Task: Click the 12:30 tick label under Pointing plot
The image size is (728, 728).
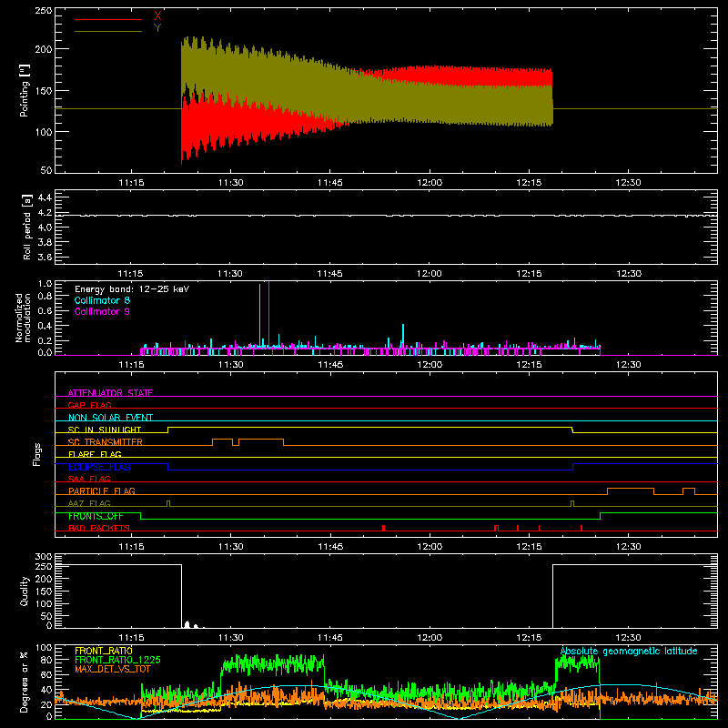Action: [x=628, y=183]
